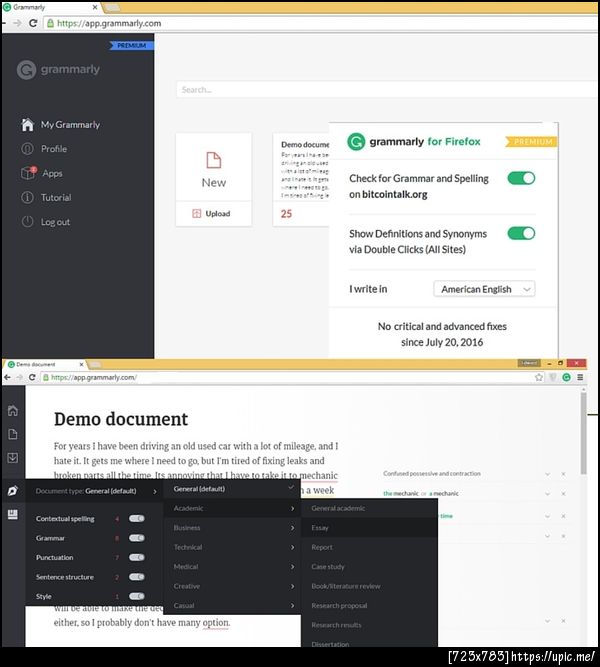
Task: Expand the Business submenu arrow
Action: [x=292, y=528]
